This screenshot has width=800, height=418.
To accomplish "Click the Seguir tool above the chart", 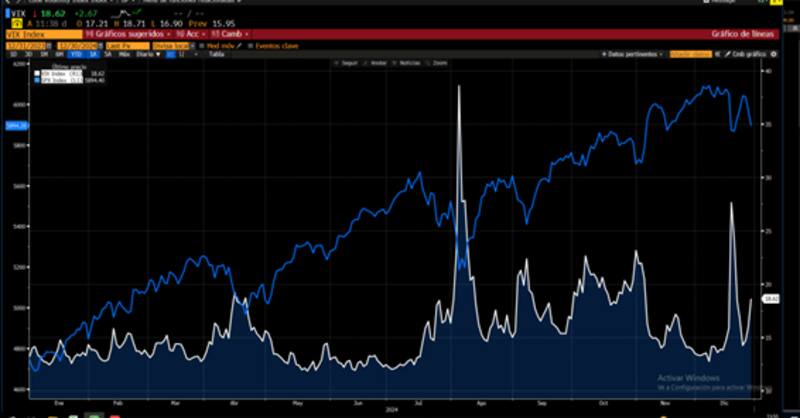I will [349, 62].
